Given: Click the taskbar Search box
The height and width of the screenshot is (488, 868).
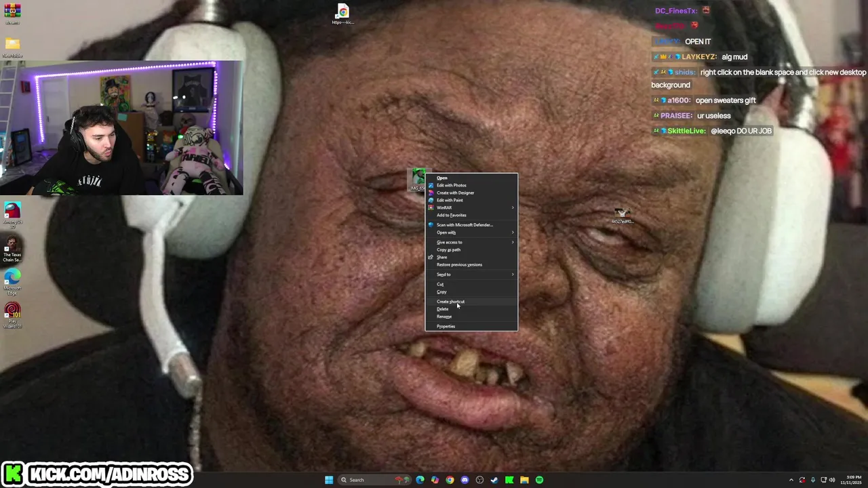Looking at the screenshot, I should point(374,480).
